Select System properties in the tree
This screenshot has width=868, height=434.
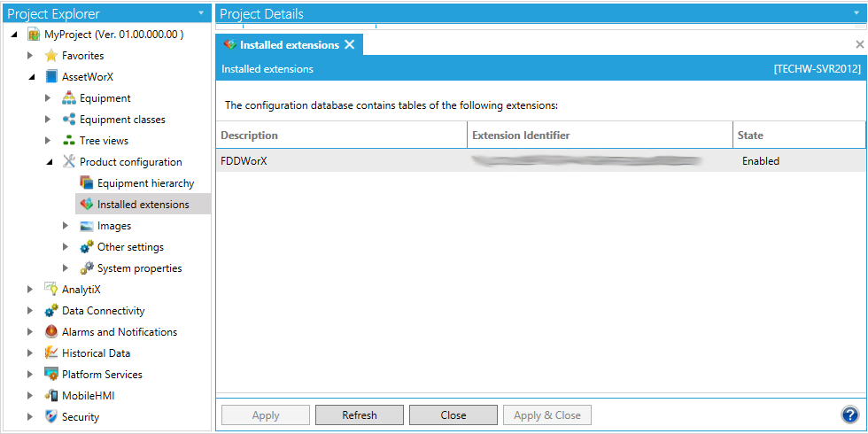[139, 268]
